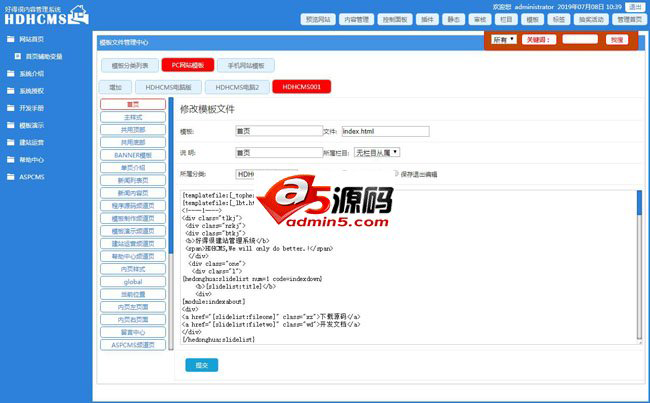This screenshot has height=403, width=650.
Task: Select the ASPCMS频道页 template file button
Action: (133, 345)
